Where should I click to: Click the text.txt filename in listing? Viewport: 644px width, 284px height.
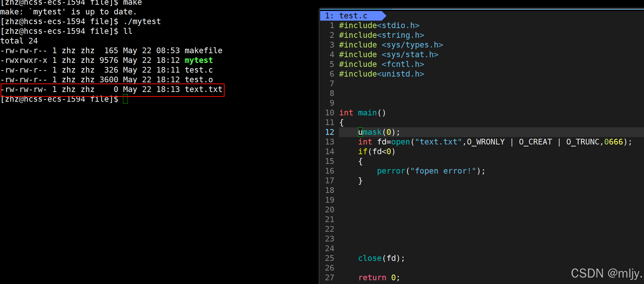pyautogui.click(x=203, y=89)
